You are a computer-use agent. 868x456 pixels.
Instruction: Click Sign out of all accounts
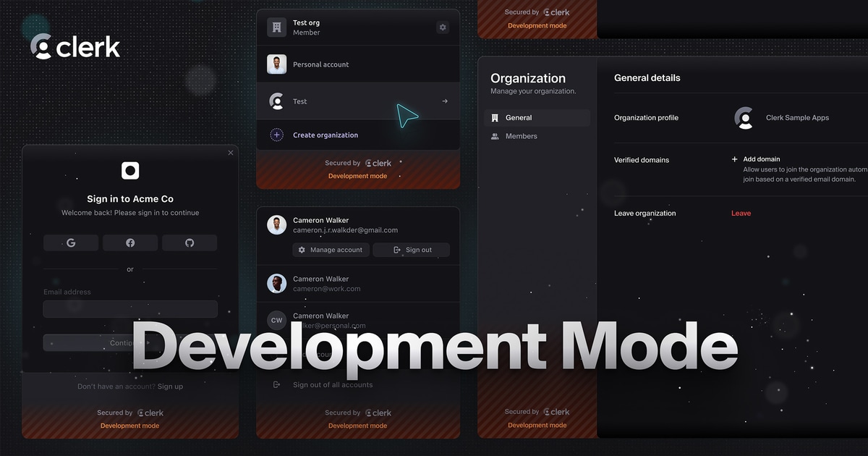(333, 385)
